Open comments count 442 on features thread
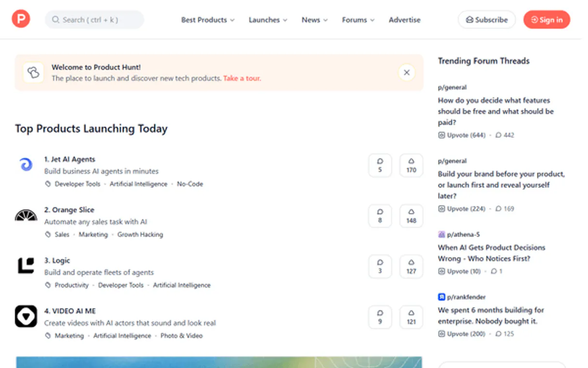588x368 pixels. pyautogui.click(x=505, y=135)
